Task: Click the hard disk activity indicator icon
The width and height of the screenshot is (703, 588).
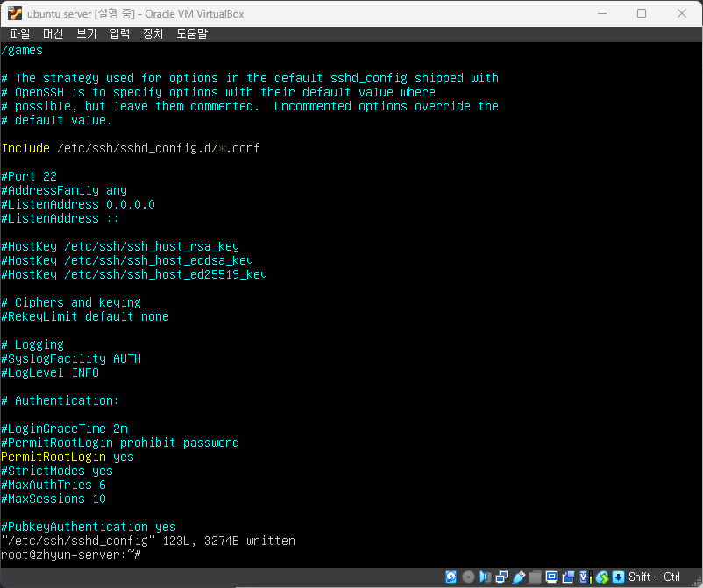Action: coord(451,577)
